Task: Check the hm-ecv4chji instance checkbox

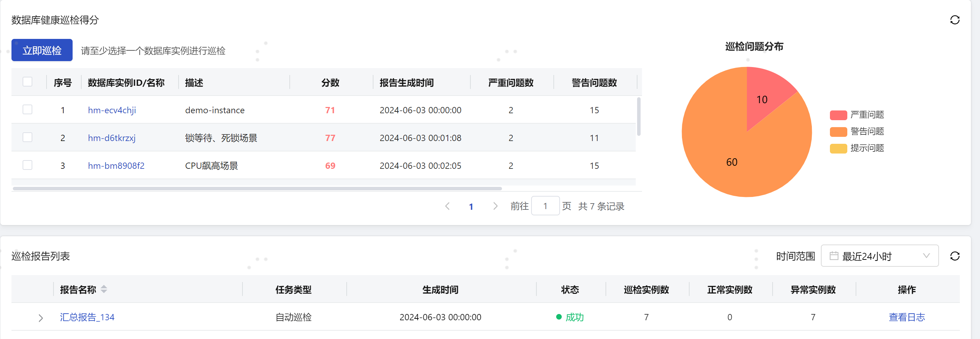Action: coord(27,109)
